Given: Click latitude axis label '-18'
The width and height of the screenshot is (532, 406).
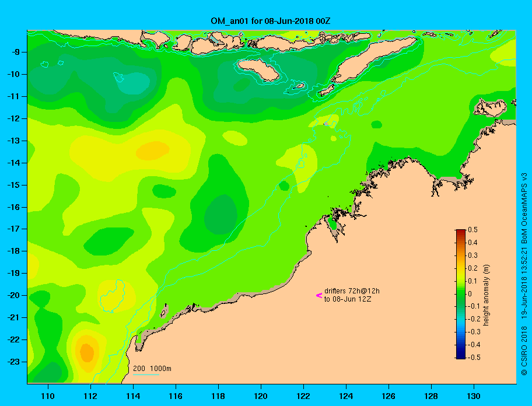Looking at the screenshot, I should point(13,251).
